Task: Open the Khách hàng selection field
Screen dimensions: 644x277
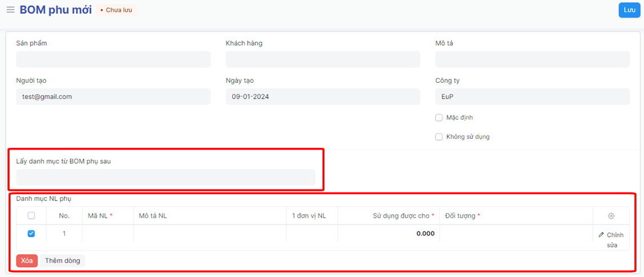Action: (x=323, y=59)
